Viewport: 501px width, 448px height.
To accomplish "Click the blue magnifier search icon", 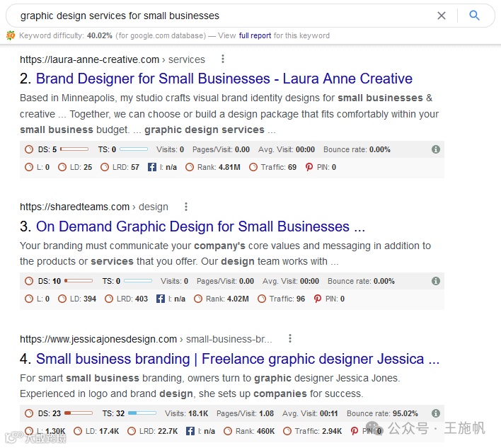I will (x=474, y=16).
